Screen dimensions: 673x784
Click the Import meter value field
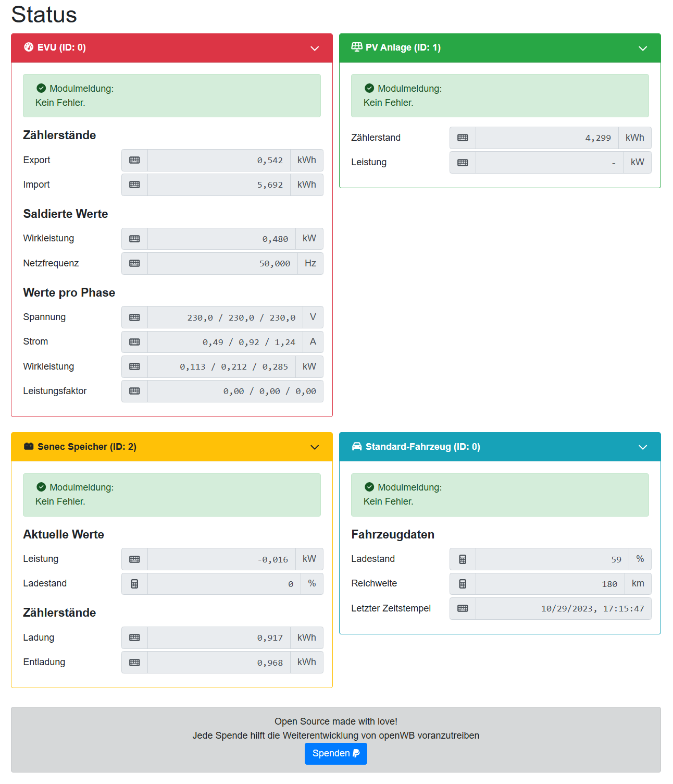coord(219,185)
